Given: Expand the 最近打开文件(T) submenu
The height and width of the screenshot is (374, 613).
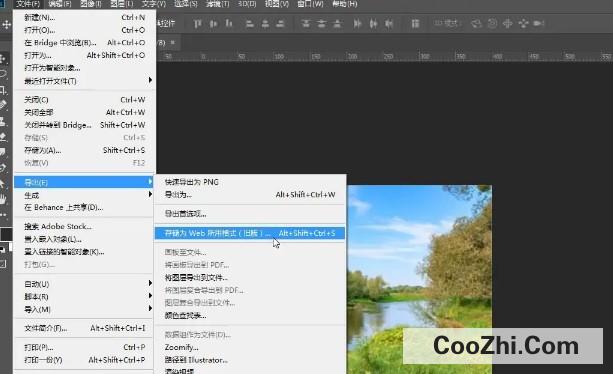Looking at the screenshot, I should 84,81.
